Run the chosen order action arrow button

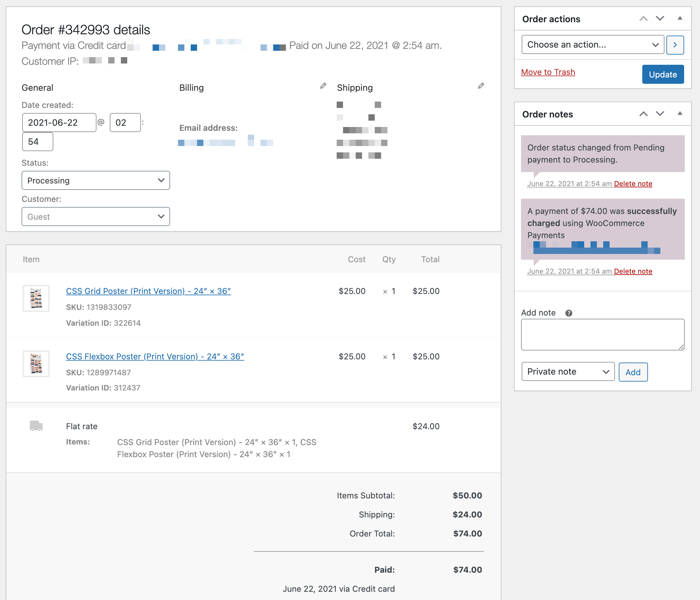tap(675, 45)
